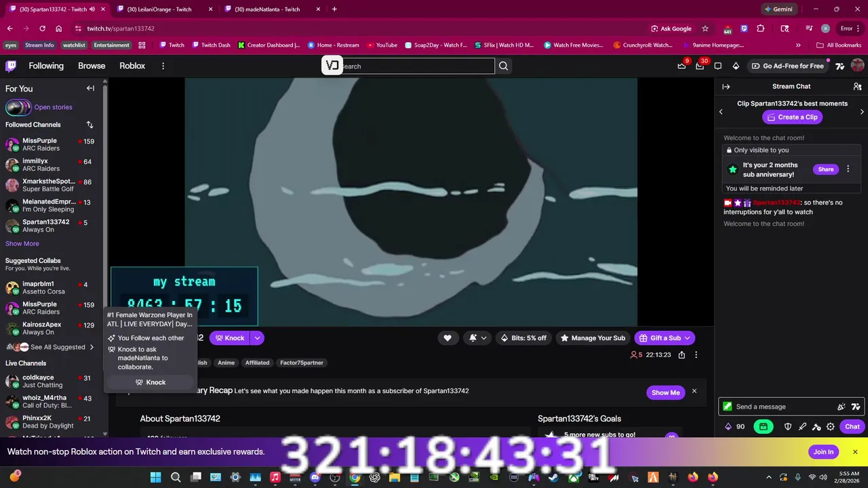Viewport: 868px width, 488px height.
Task: Show More followed channels
Action: pos(22,243)
